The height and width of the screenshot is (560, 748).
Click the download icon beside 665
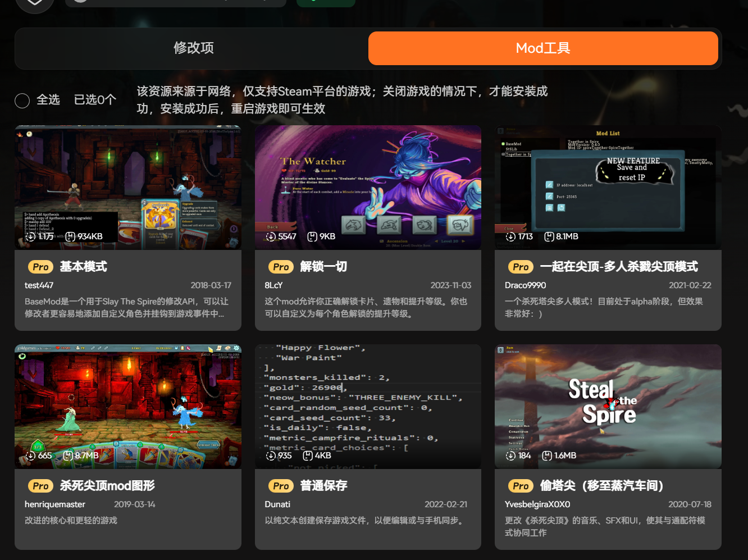click(31, 456)
